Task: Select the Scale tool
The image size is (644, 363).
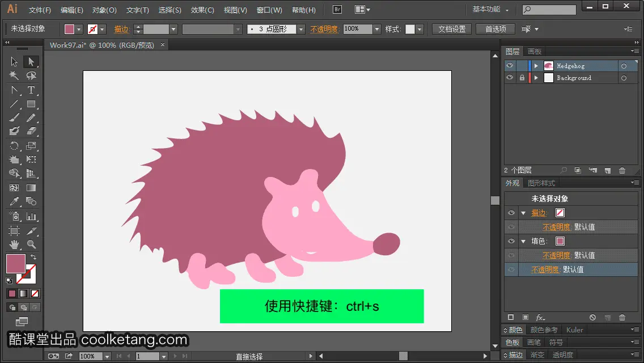Action: [31, 146]
